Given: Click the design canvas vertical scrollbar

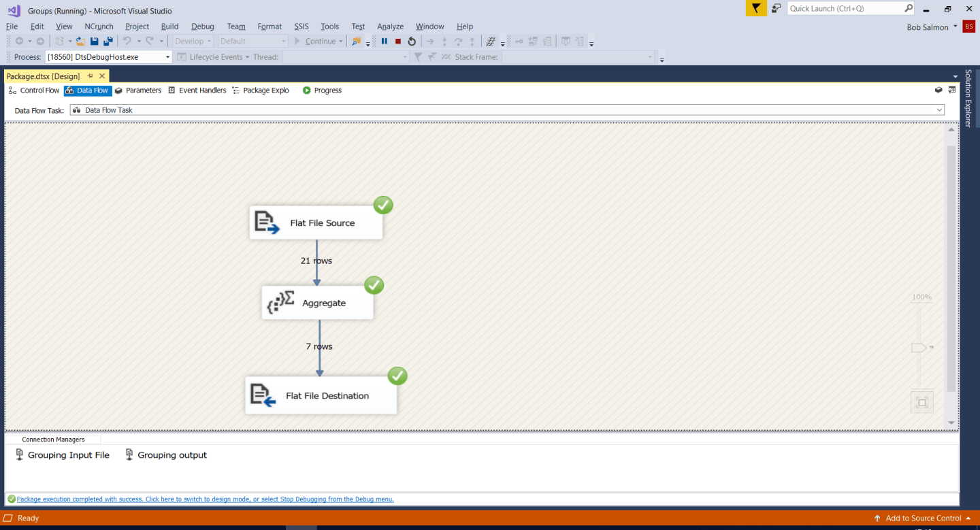Looking at the screenshot, I should tap(951, 268).
